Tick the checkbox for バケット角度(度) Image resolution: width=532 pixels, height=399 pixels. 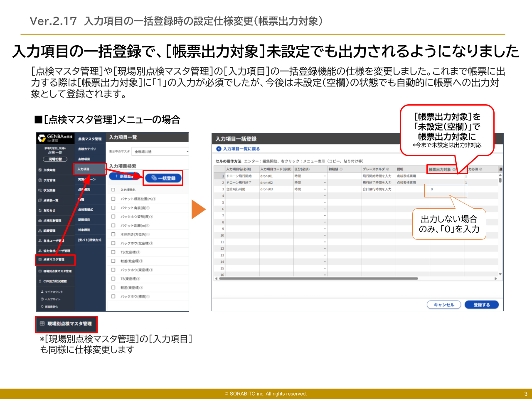coord(113,208)
